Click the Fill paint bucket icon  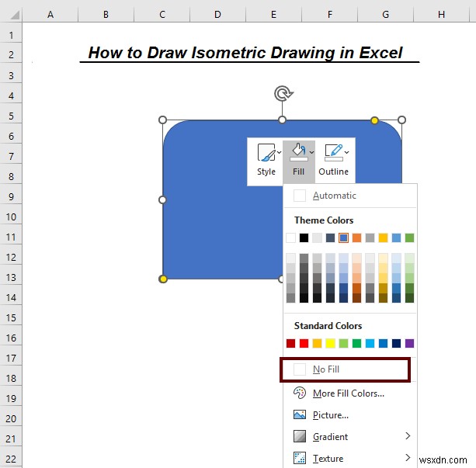pos(299,152)
